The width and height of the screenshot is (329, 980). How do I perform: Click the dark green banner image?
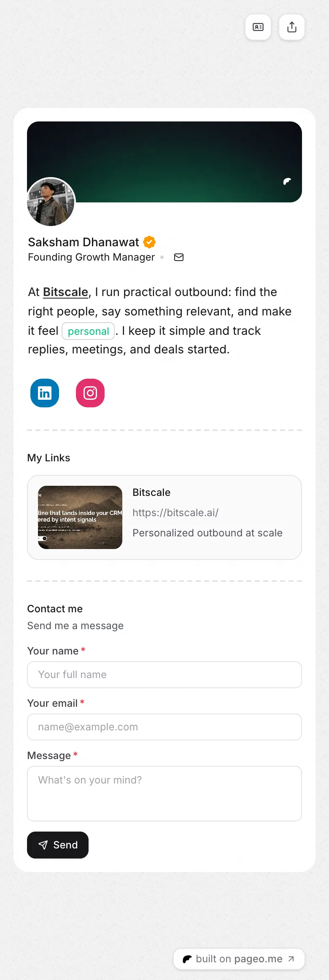point(164,162)
